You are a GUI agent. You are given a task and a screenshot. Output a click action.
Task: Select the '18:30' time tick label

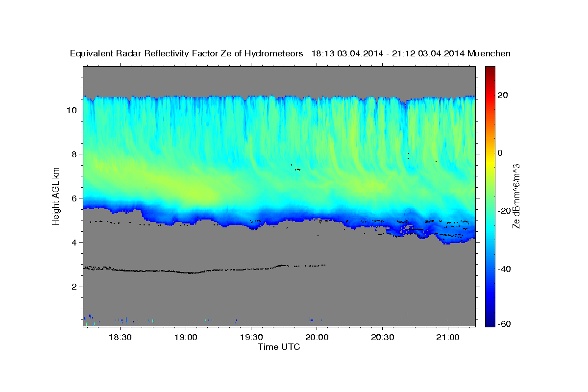coord(120,338)
